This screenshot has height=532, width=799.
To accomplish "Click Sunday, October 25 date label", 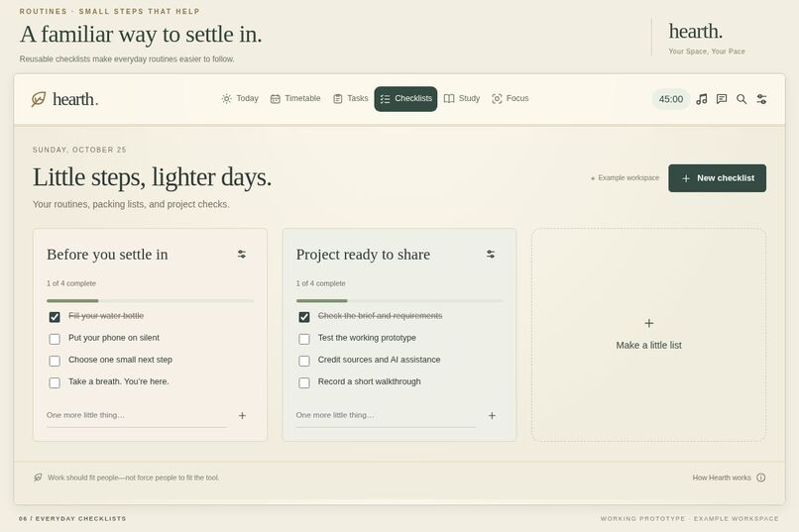I will coord(79,150).
